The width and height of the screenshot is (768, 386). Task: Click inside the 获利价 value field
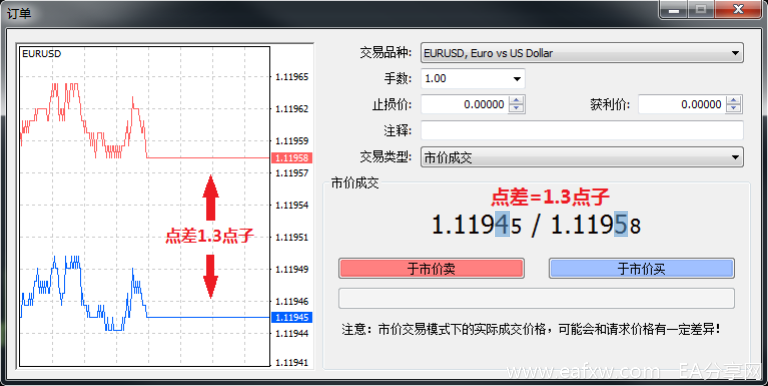(x=682, y=104)
